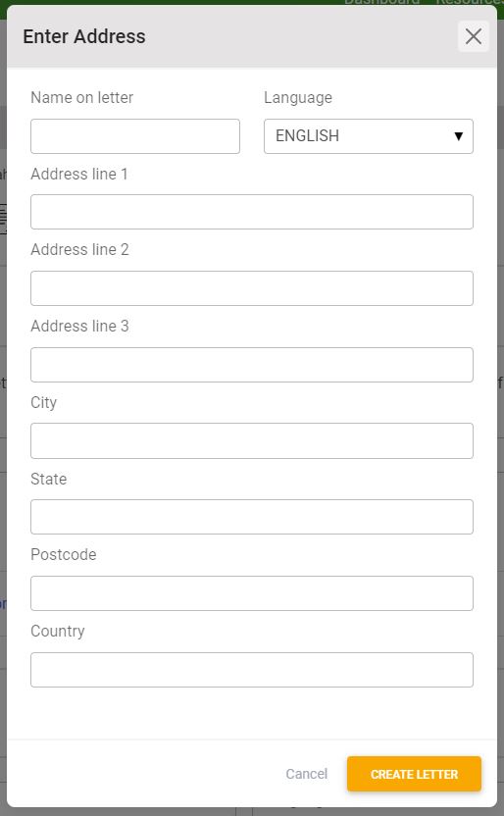The height and width of the screenshot is (816, 504).
Task: Click the "City" label text
Action: click(44, 403)
